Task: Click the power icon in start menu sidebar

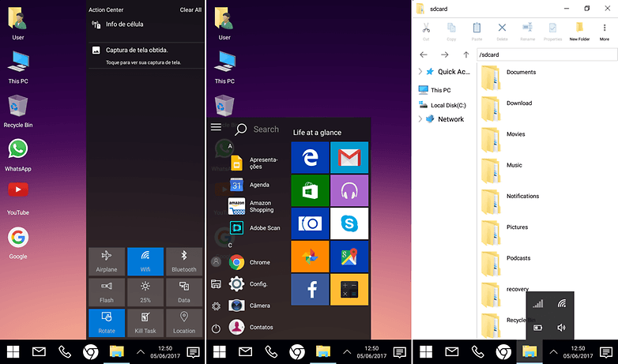Action: click(x=216, y=328)
